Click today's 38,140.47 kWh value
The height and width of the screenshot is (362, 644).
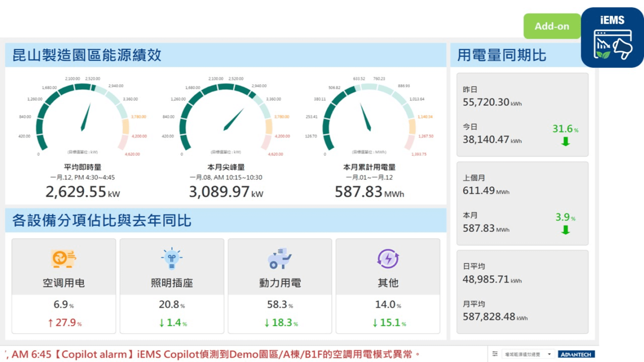[x=492, y=139]
